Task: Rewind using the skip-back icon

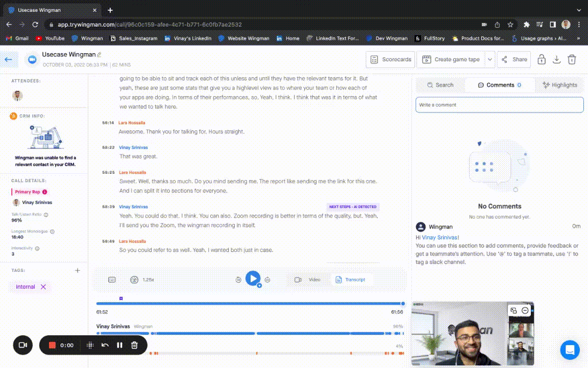Action: (x=238, y=280)
